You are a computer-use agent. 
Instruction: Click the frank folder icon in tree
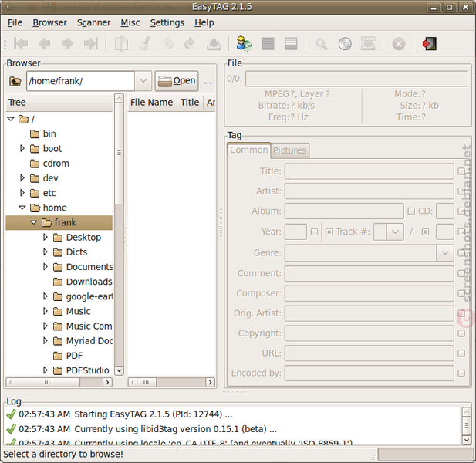click(x=46, y=222)
